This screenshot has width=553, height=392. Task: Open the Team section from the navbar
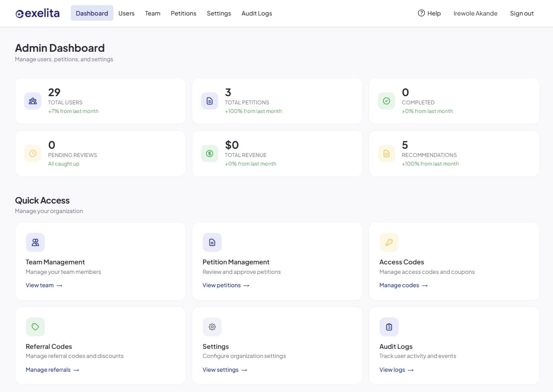tap(152, 13)
